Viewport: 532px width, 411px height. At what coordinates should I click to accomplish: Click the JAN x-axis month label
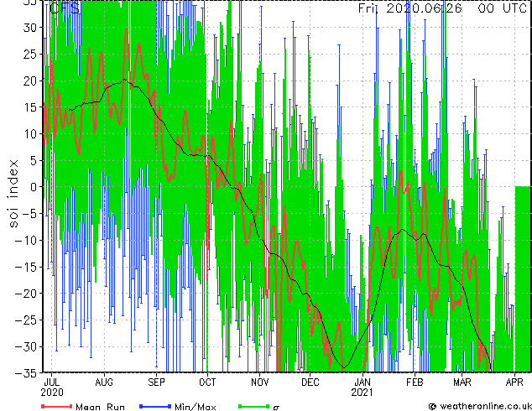pos(362,382)
